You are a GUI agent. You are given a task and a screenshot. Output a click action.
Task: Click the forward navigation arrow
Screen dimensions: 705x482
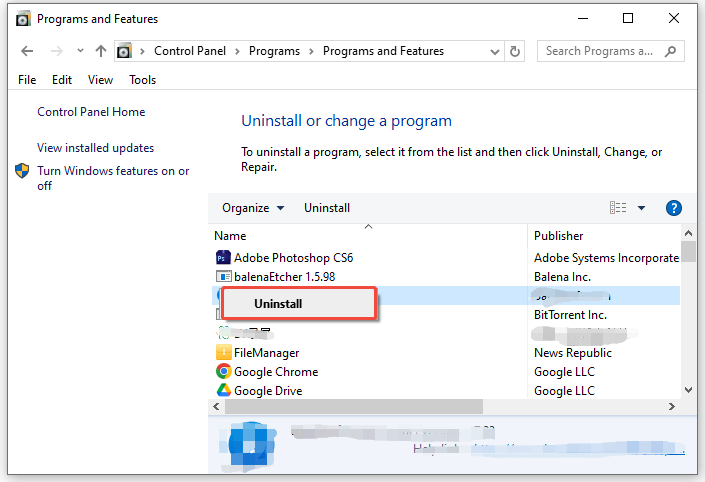tap(57, 51)
